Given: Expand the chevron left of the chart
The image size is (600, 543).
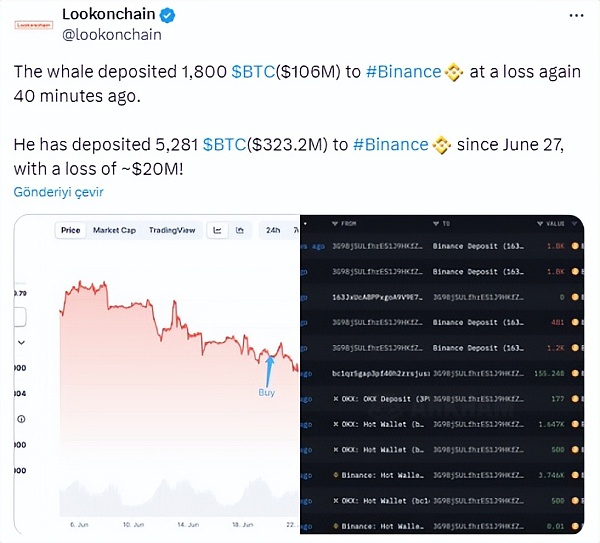Looking at the screenshot, I should (22, 342).
